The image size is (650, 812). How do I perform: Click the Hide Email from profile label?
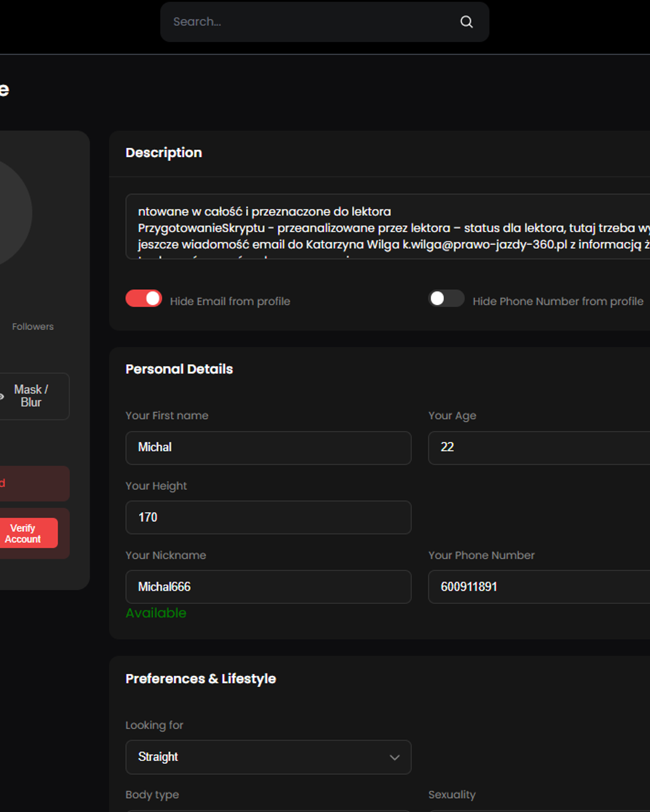pos(230,301)
